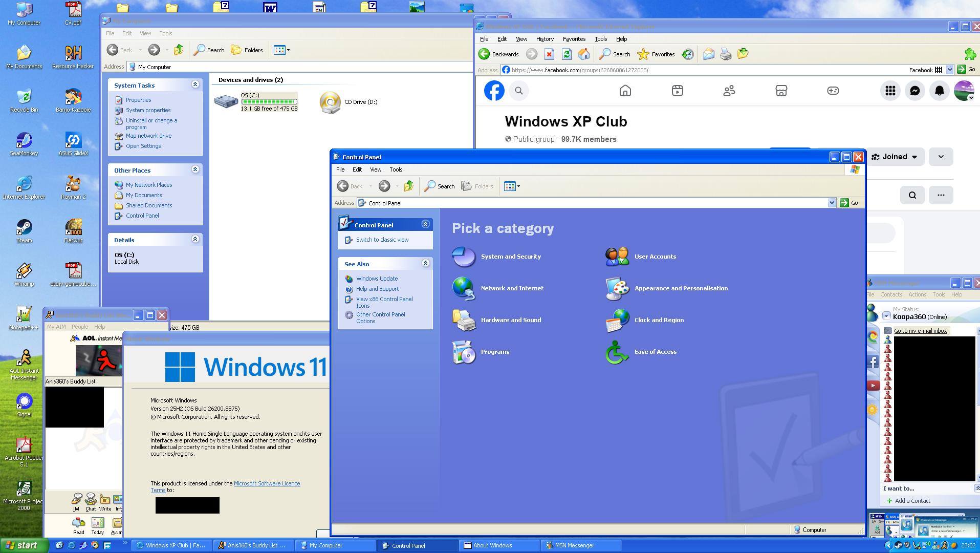Click Facebook group more options ellipsis button
The height and width of the screenshot is (553, 980).
(941, 195)
